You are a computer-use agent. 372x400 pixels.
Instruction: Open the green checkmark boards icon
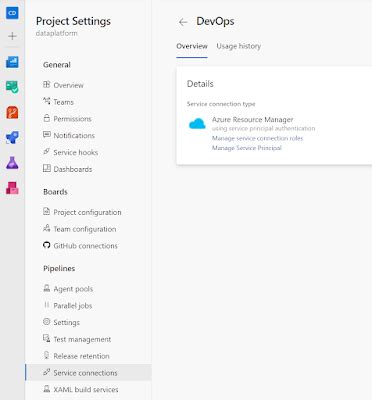tap(12, 87)
